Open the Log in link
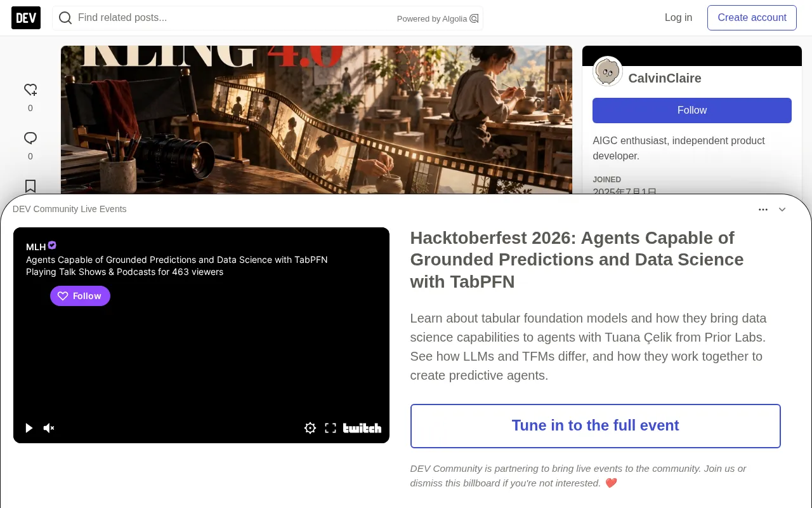 (x=678, y=18)
